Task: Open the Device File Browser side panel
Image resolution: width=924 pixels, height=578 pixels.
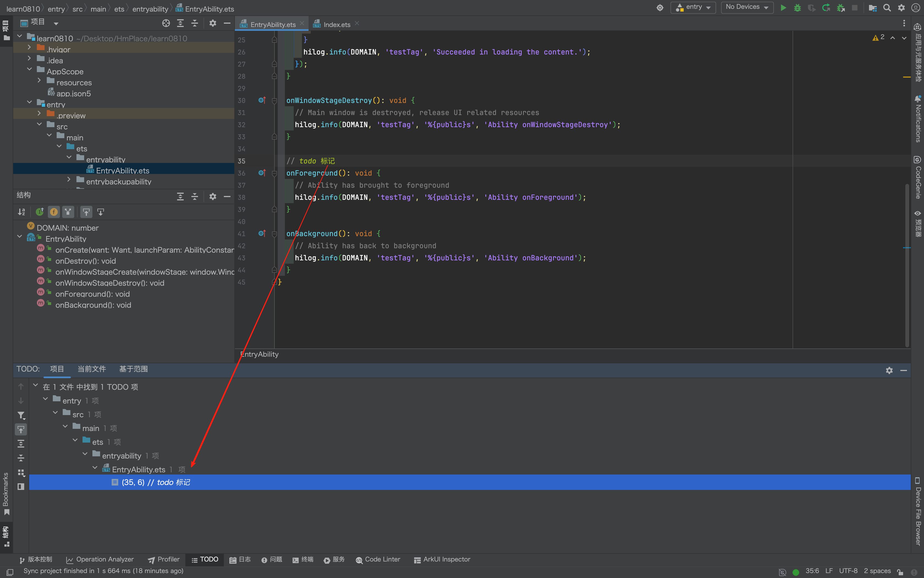Action: (917, 511)
